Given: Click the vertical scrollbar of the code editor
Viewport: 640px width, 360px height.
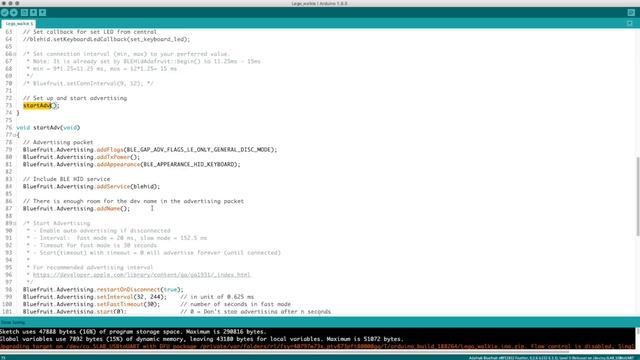Looking at the screenshot, I should (638, 196).
